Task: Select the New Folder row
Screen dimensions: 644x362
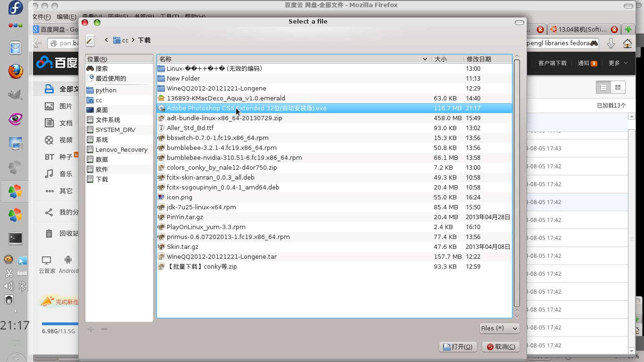Action: click(x=334, y=78)
